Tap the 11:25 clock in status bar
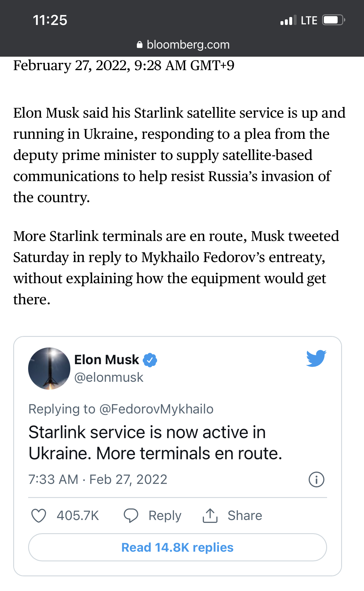Screen dimensions: 364x591 [50, 20]
